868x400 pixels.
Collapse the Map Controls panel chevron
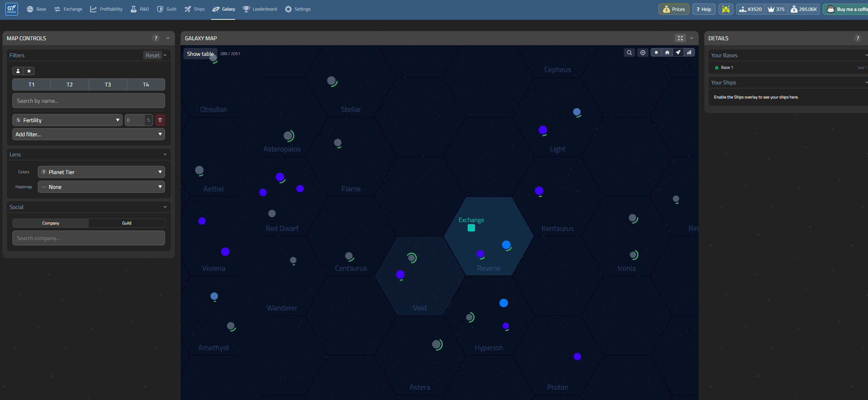pos(168,38)
